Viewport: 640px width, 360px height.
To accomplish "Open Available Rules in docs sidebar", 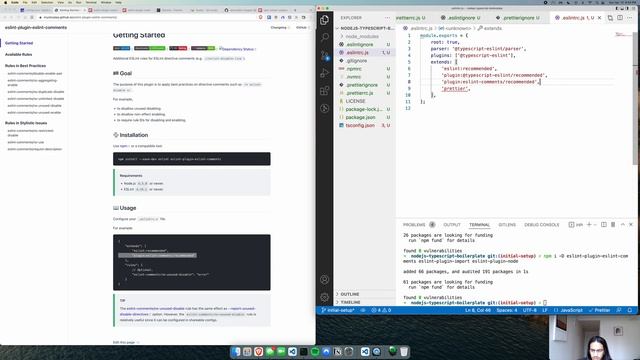I will (x=18, y=54).
